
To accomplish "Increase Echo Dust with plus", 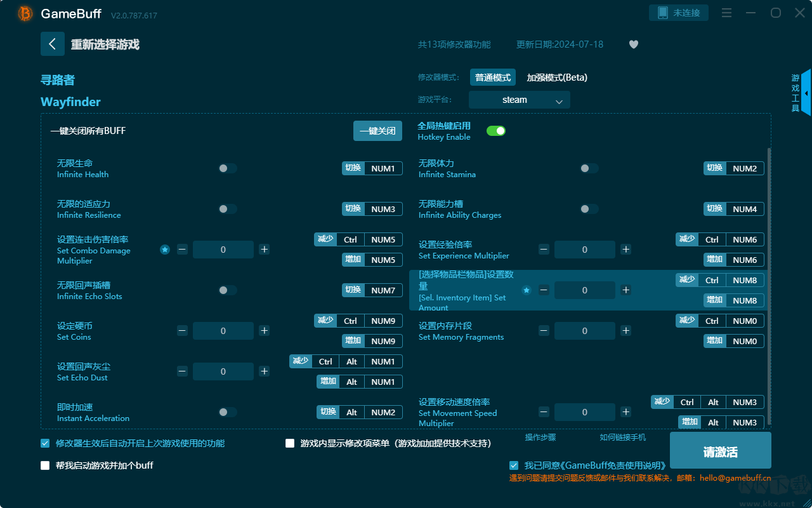I will coord(265,371).
